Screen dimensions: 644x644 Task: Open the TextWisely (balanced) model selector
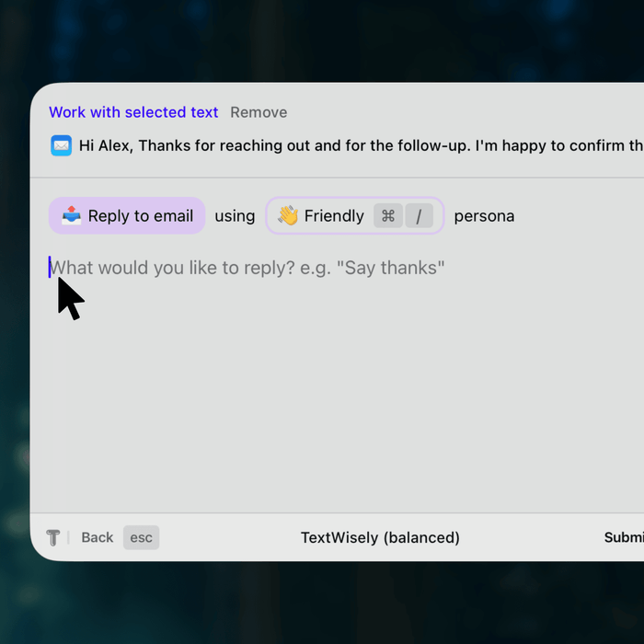380,537
